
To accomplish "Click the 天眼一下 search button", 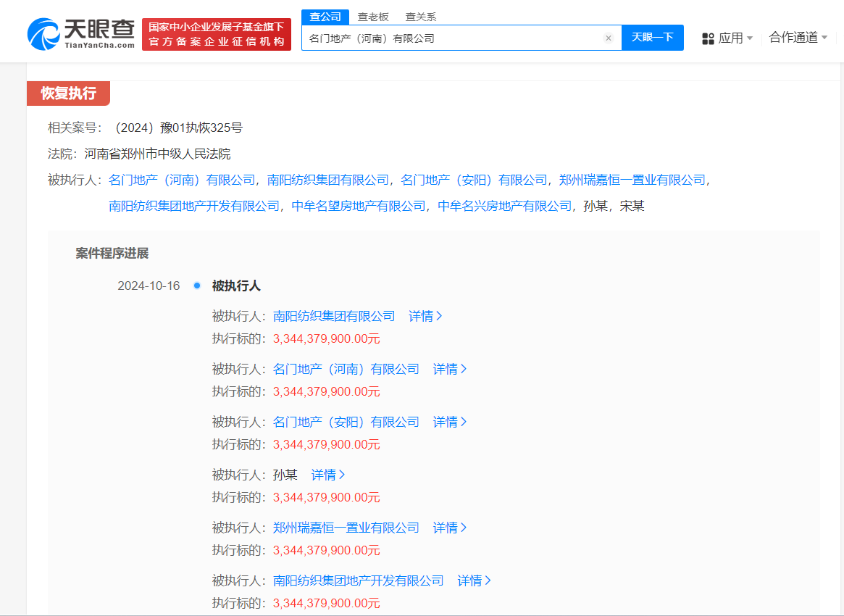I will pos(652,37).
